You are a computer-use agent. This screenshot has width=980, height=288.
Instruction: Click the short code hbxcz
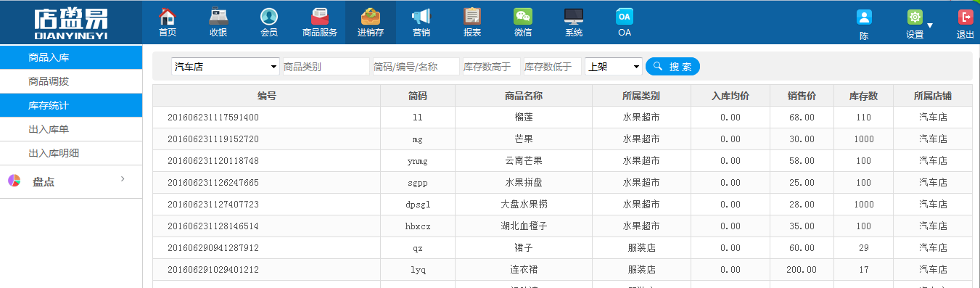pyautogui.click(x=418, y=226)
